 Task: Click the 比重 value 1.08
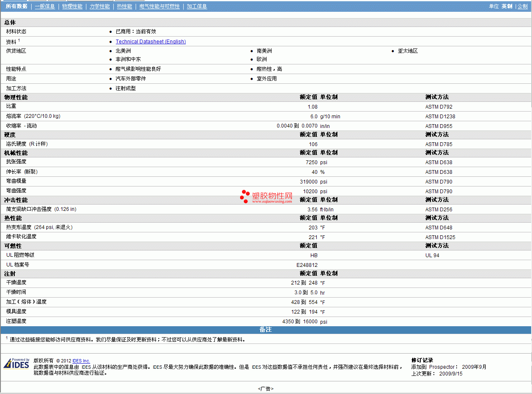[x=313, y=107]
